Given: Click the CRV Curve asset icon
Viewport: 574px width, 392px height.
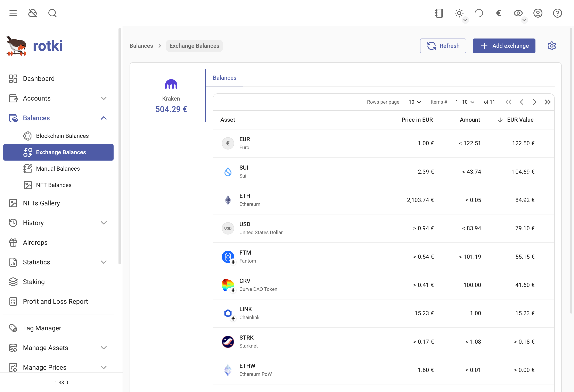Looking at the screenshot, I should pyautogui.click(x=228, y=285).
